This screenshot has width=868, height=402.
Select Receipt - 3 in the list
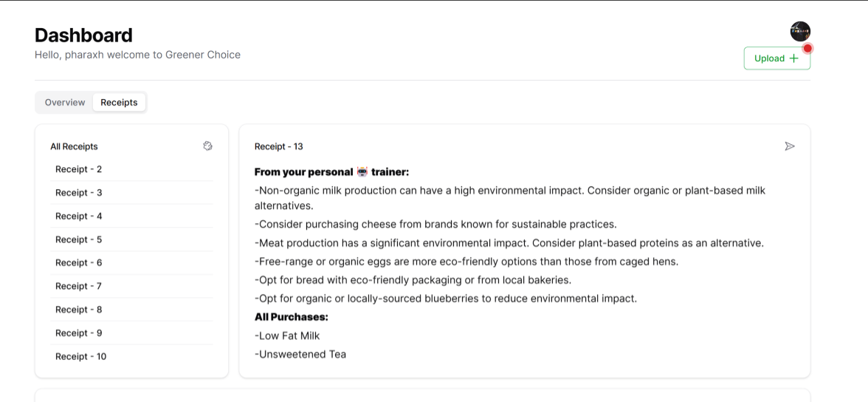click(79, 193)
